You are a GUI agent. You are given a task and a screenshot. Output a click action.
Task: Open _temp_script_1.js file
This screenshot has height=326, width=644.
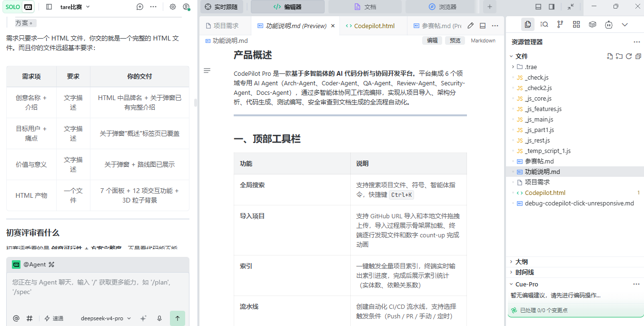575,151
